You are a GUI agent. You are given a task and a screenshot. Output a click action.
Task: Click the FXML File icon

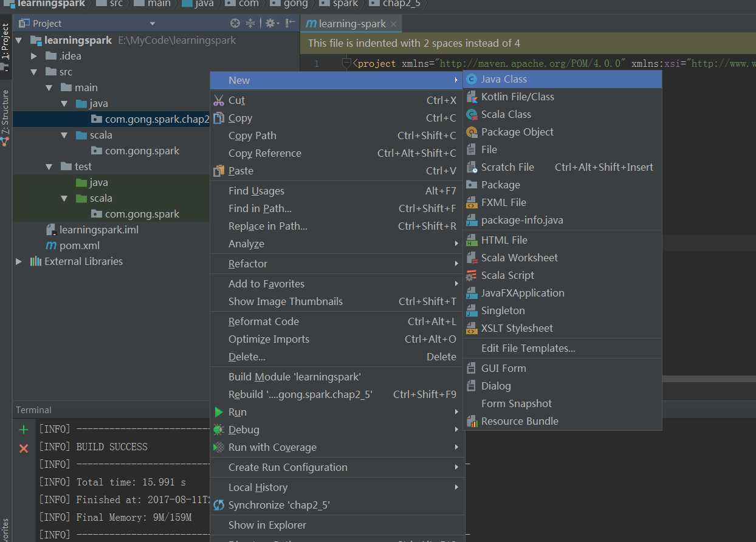click(472, 202)
